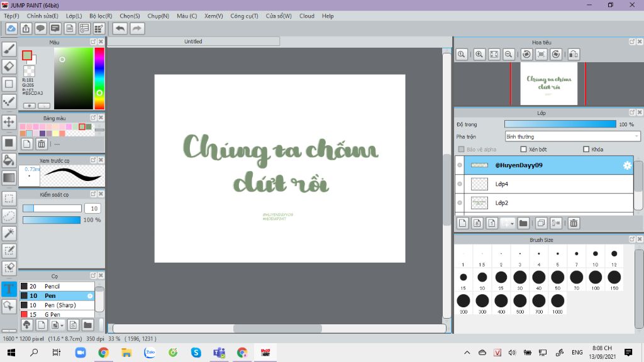This screenshot has height=362, width=644.
Task: Rotate navigator view right
Action: [556, 54]
